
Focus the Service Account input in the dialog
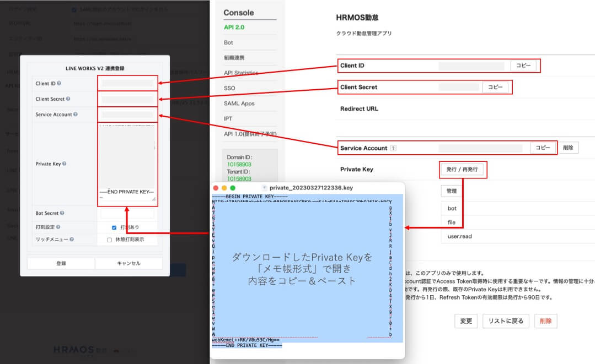click(127, 115)
